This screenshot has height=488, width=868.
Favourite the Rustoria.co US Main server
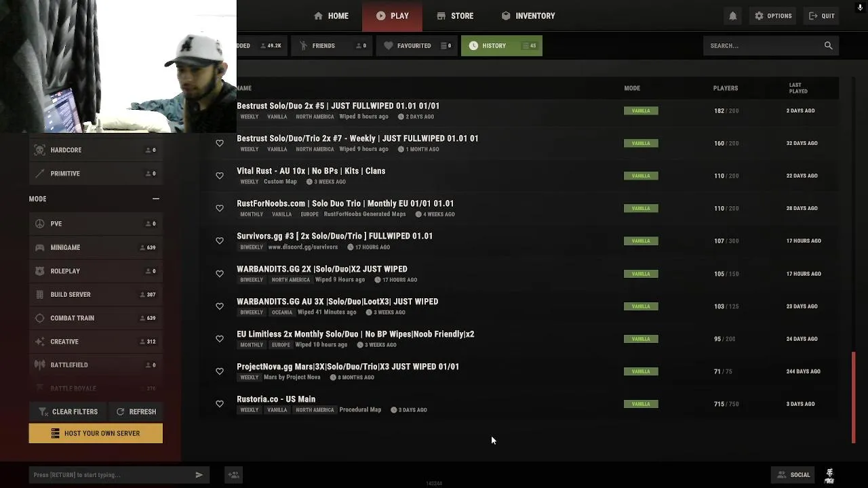pos(220,404)
